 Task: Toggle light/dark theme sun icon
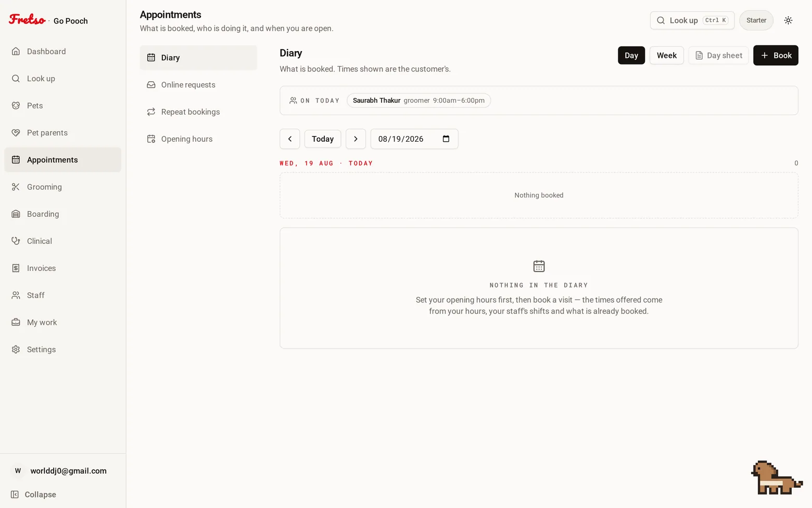[788, 20]
